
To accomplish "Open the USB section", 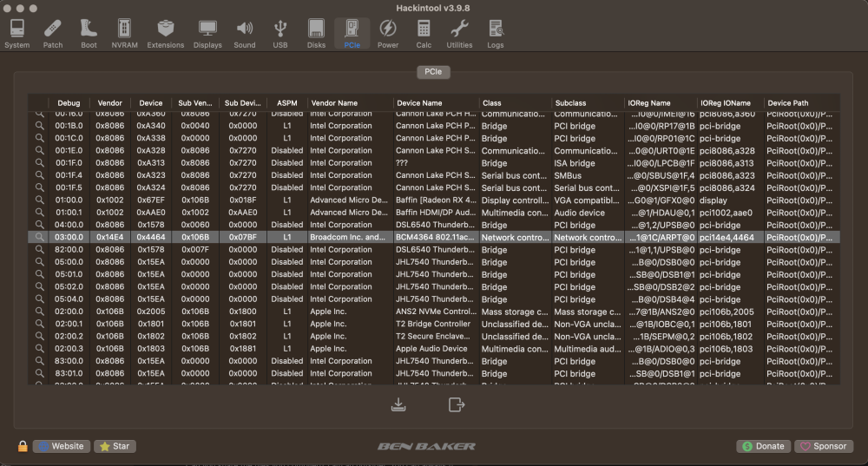I will [x=280, y=34].
